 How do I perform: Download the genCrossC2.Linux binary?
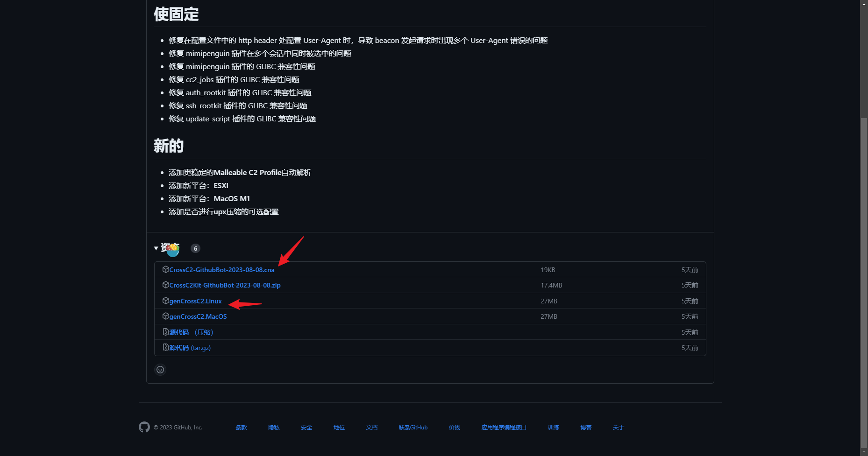[195, 301]
